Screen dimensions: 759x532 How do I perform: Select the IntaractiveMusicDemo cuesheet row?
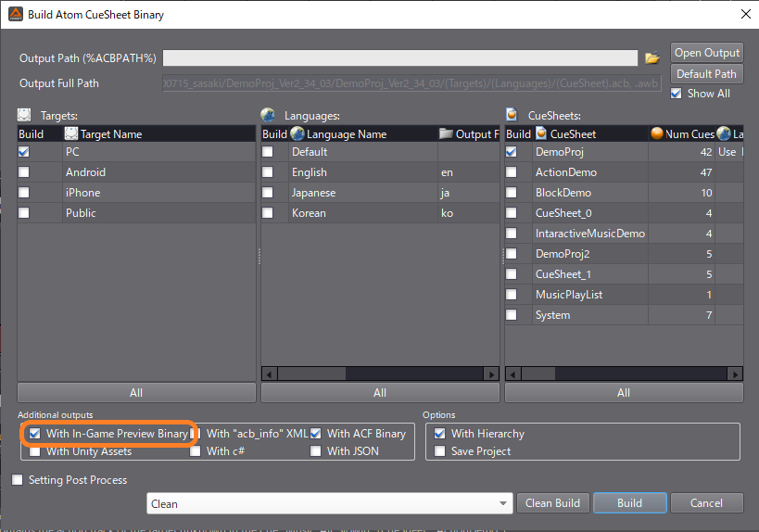tap(624, 234)
